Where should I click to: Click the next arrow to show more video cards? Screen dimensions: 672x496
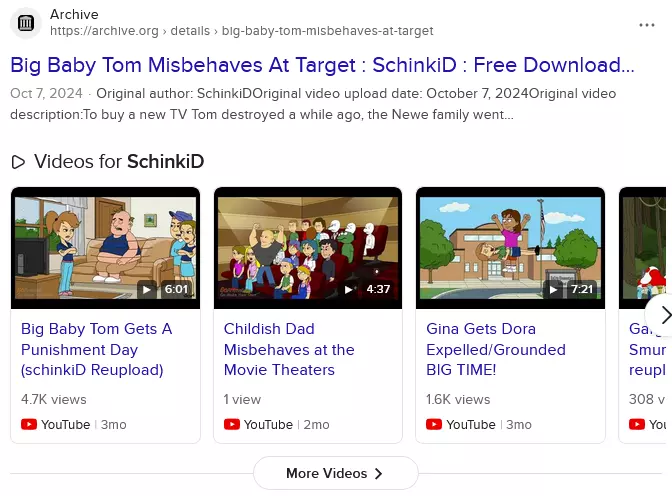[x=662, y=315]
